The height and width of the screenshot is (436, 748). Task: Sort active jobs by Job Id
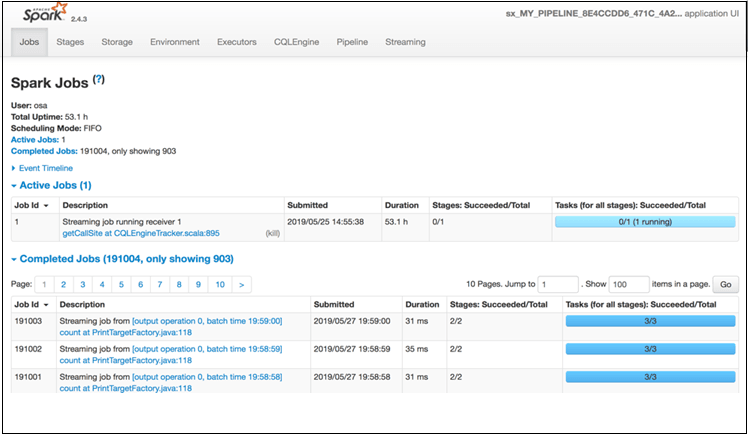pos(31,206)
